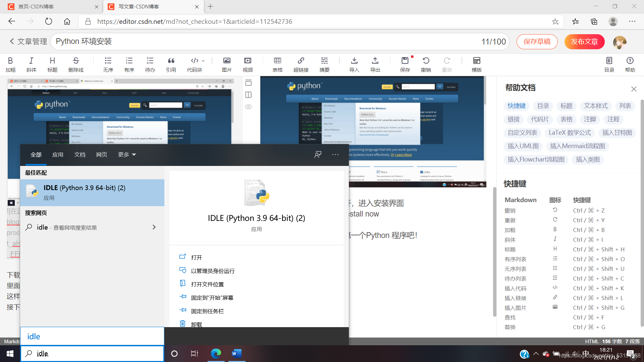Export the article with 导出 icon
The width and height of the screenshot is (644, 362).
pyautogui.click(x=375, y=64)
